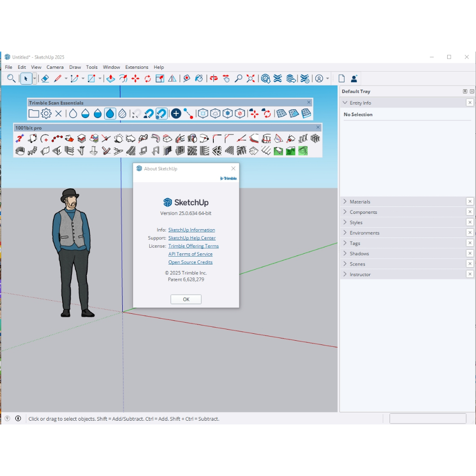This screenshot has width=476, height=476.
Task: Open the Extensions menu
Action: click(x=137, y=67)
